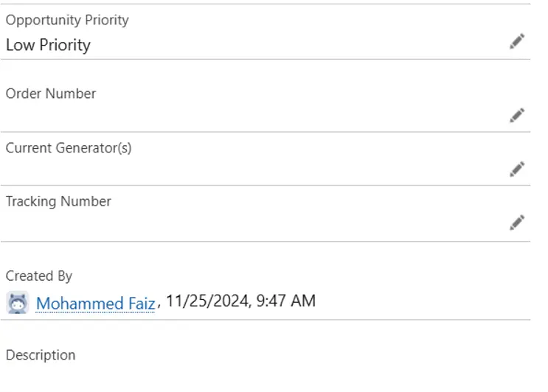
Task: Click the Mohammed Faiz user avatar icon
Action: [x=18, y=303]
